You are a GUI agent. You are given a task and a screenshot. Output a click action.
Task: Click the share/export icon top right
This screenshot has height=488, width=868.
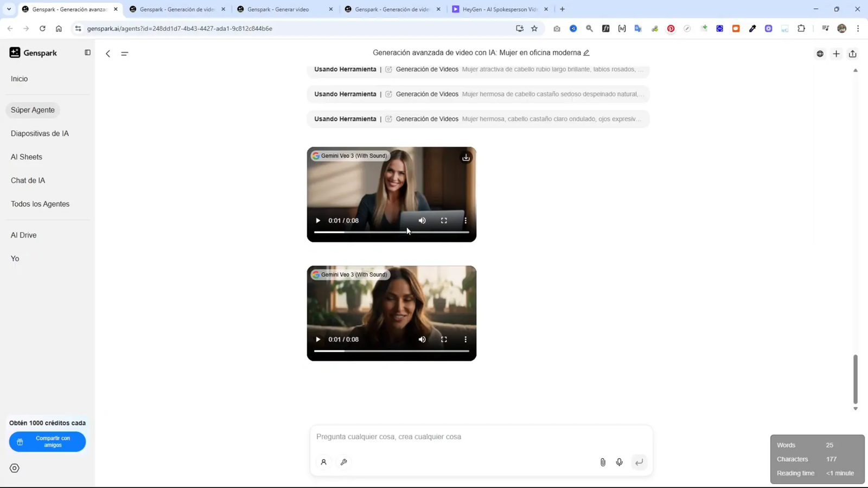click(852, 53)
